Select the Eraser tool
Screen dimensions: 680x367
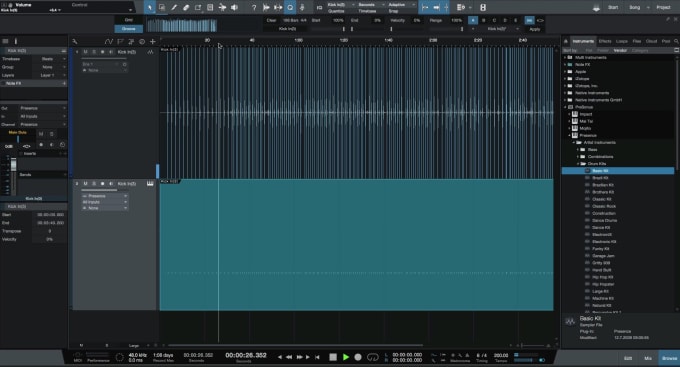[x=186, y=7]
